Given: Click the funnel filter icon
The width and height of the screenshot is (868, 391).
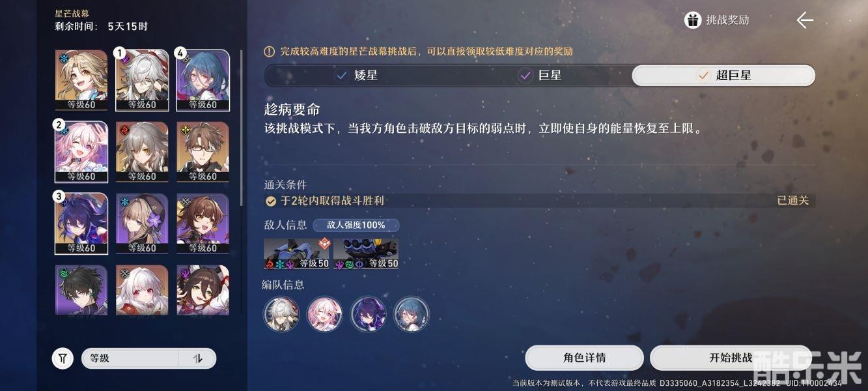Looking at the screenshot, I should pyautogui.click(x=63, y=358).
